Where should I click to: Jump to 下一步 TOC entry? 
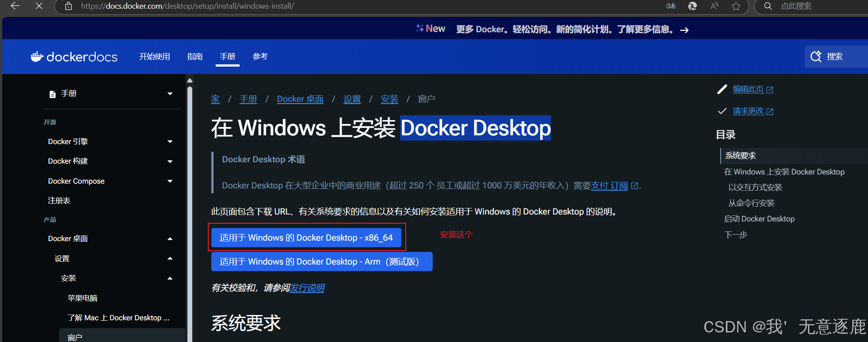[735, 235]
